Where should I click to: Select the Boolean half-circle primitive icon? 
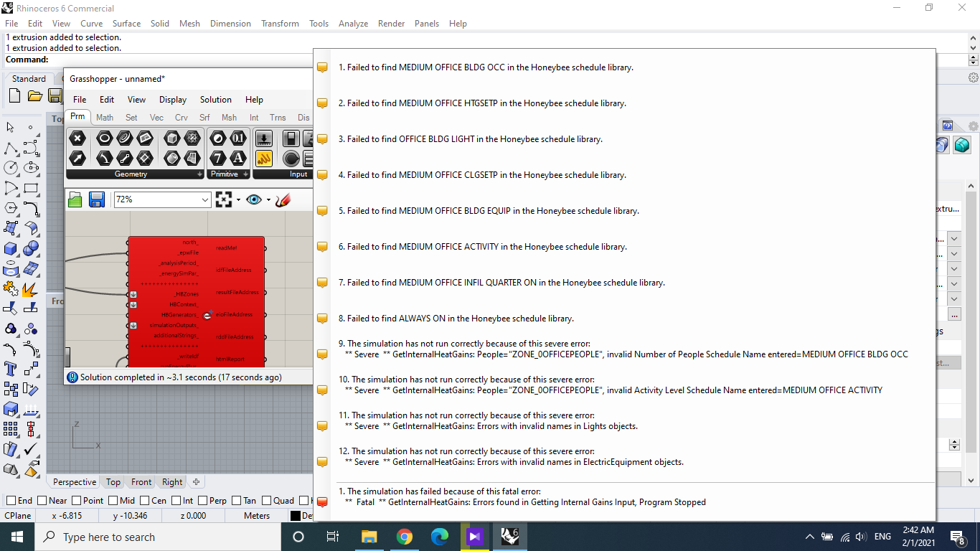click(x=218, y=138)
